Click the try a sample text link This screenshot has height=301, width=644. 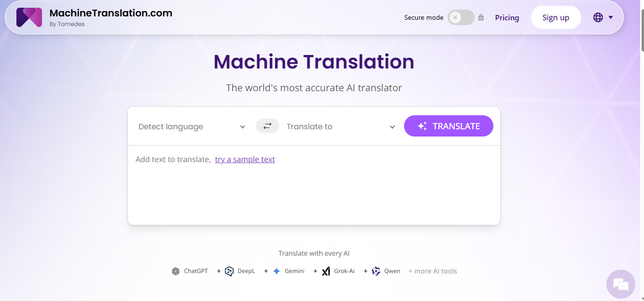coord(245,159)
